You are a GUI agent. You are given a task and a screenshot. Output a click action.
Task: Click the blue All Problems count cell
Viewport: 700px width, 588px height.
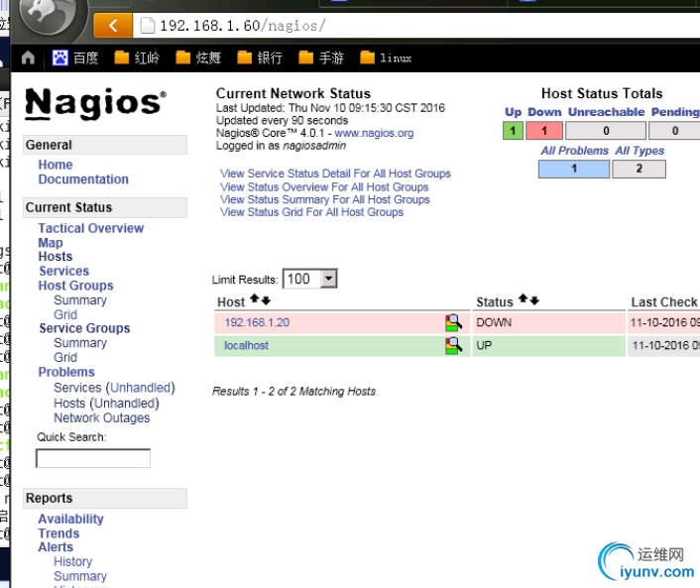[x=574, y=169]
